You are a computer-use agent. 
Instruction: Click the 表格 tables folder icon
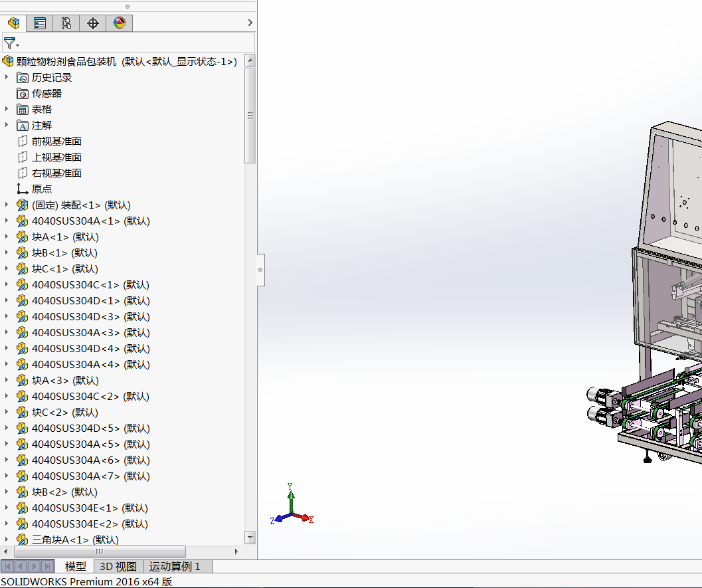tap(23, 109)
